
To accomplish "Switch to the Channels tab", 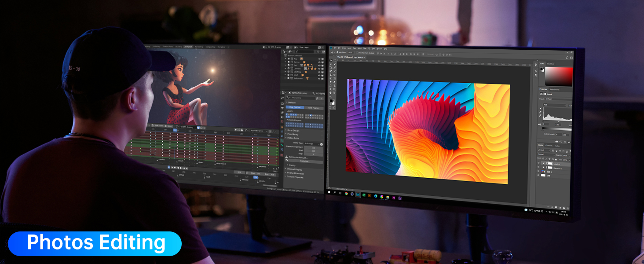I will [x=549, y=146].
